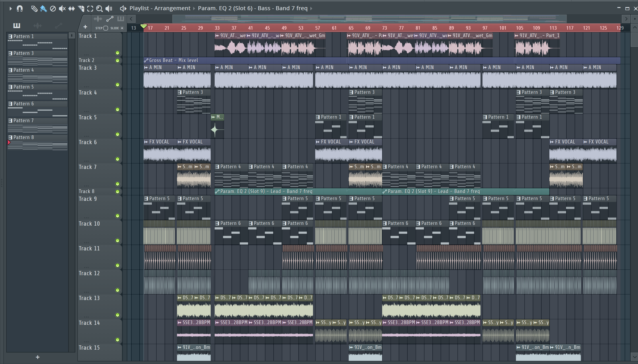Mute Track 10 with its green light

click(117, 240)
